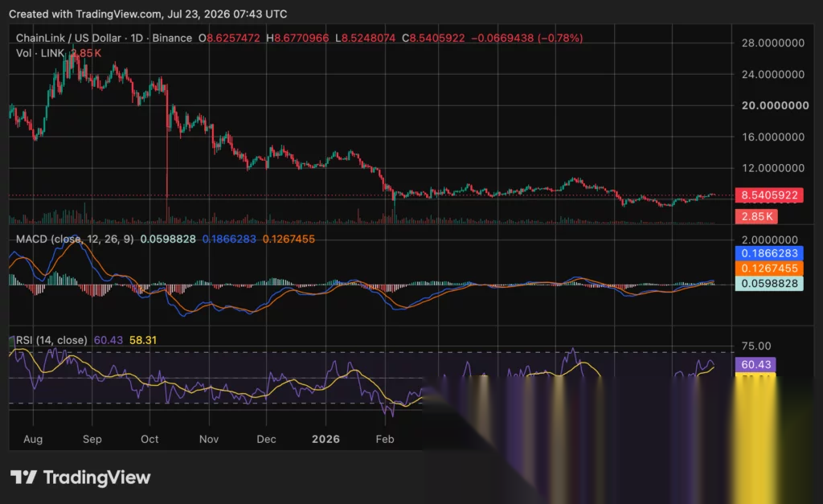Click the MACD (close, 12, 26, 9) label
The width and height of the screenshot is (823, 504).
[75, 239]
